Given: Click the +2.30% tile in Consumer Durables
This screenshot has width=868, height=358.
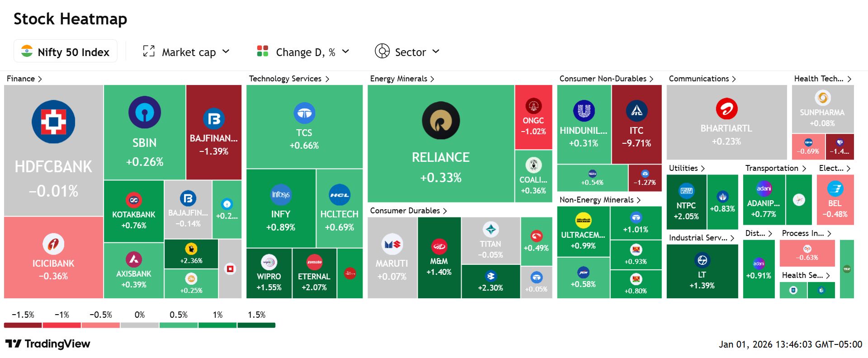Looking at the screenshot, I should [491, 282].
